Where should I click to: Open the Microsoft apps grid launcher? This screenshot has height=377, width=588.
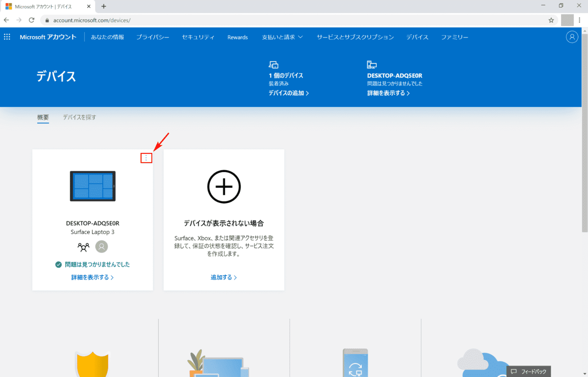7,37
